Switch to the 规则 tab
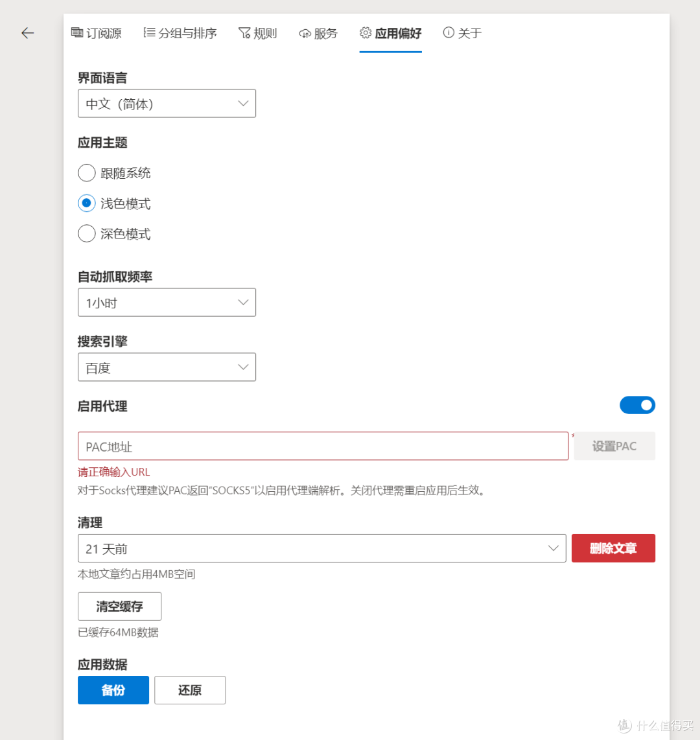The image size is (700, 740). [x=257, y=33]
